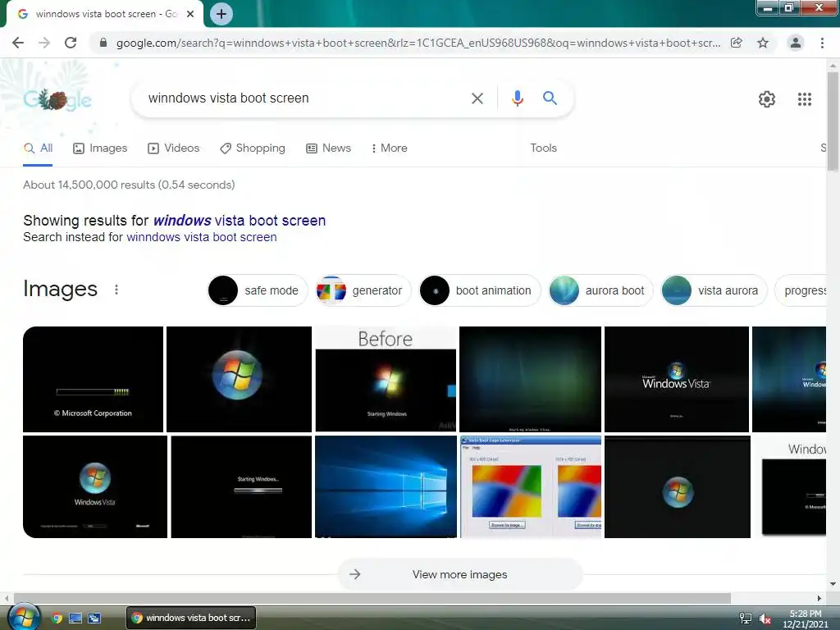Open the Microsoft Corporation progress bar thumbnail
The width and height of the screenshot is (840, 630).
94,379
